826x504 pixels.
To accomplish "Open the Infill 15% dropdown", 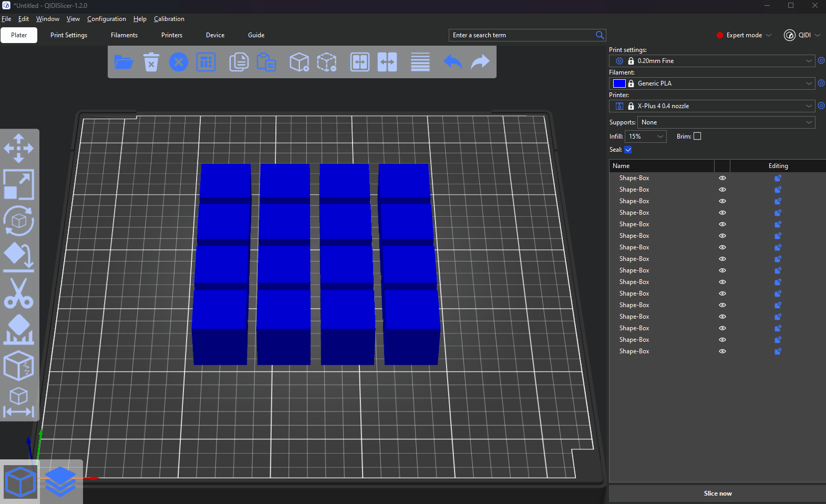I will click(x=645, y=136).
